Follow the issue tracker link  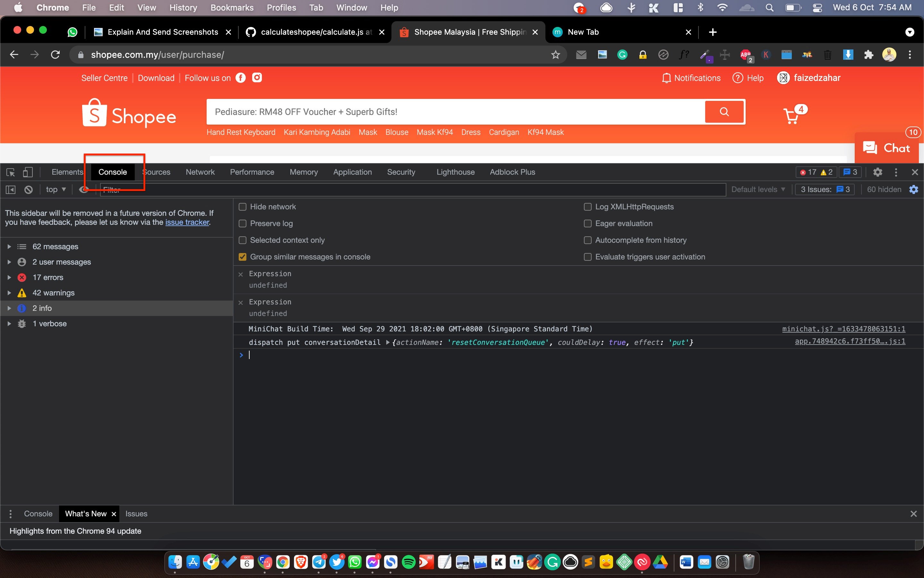[187, 222]
